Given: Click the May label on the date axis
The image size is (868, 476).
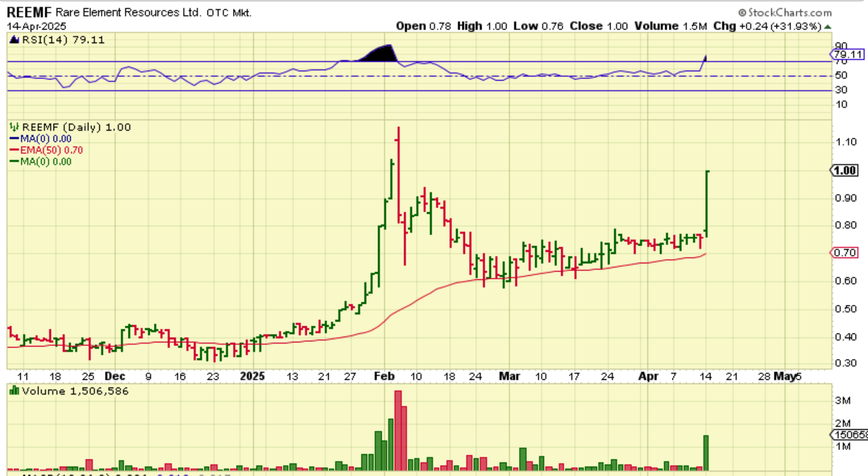Looking at the screenshot, I should [x=784, y=376].
